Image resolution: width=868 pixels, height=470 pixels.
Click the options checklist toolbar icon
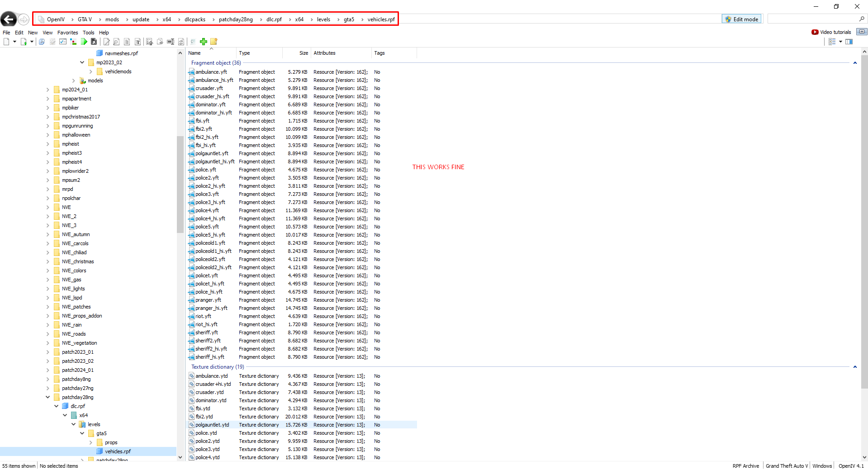63,42
